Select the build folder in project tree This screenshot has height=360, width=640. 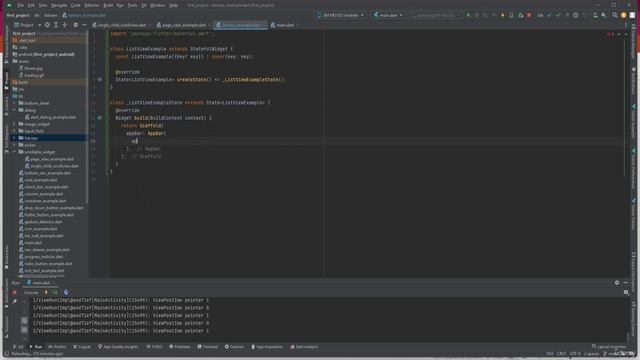click(x=49, y=82)
